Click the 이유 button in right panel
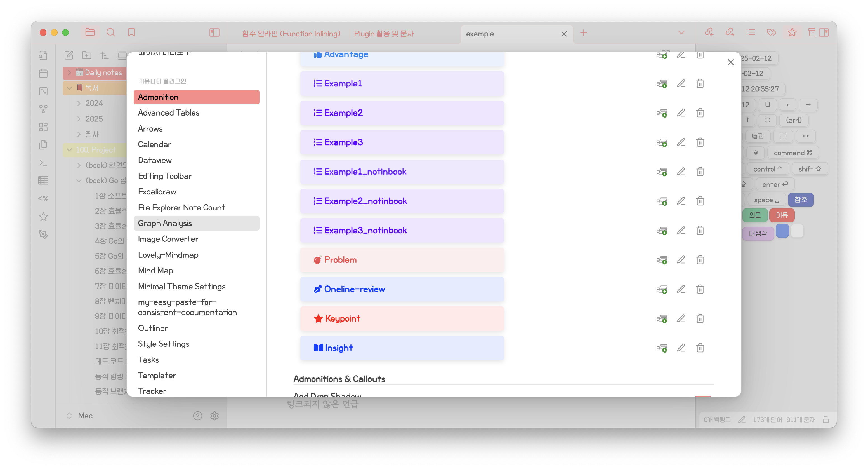Viewport: 868px width, 469px height. pyautogui.click(x=782, y=215)
